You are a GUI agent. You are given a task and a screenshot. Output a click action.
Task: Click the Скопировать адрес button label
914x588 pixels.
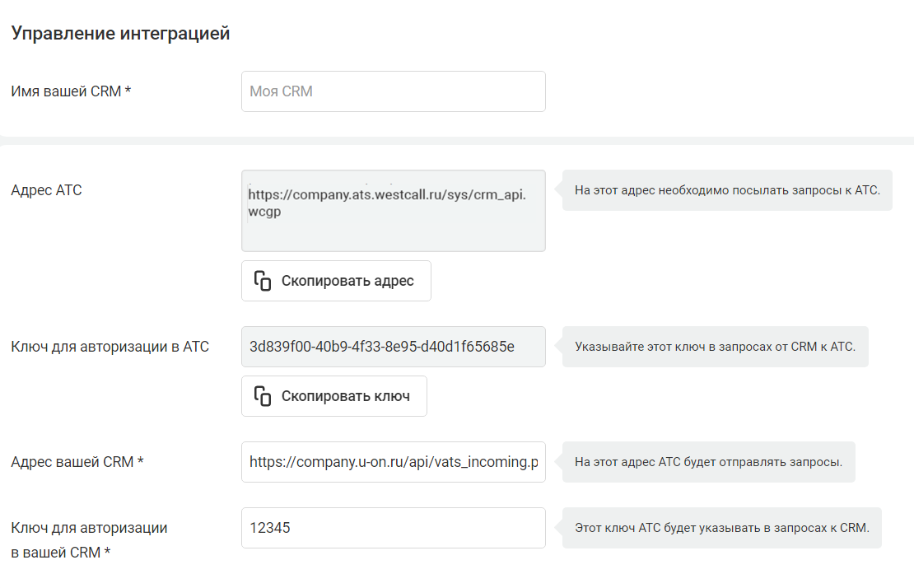pos(347,281)
